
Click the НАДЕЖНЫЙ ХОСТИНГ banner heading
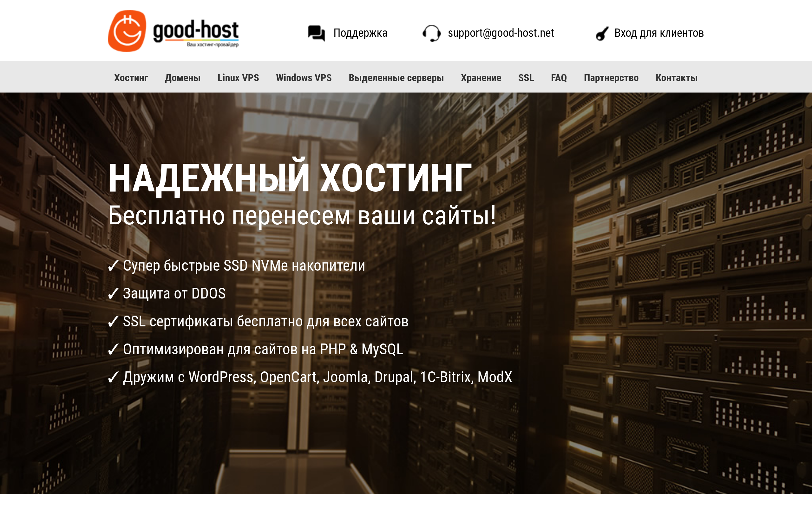click(x=290, y=177)
